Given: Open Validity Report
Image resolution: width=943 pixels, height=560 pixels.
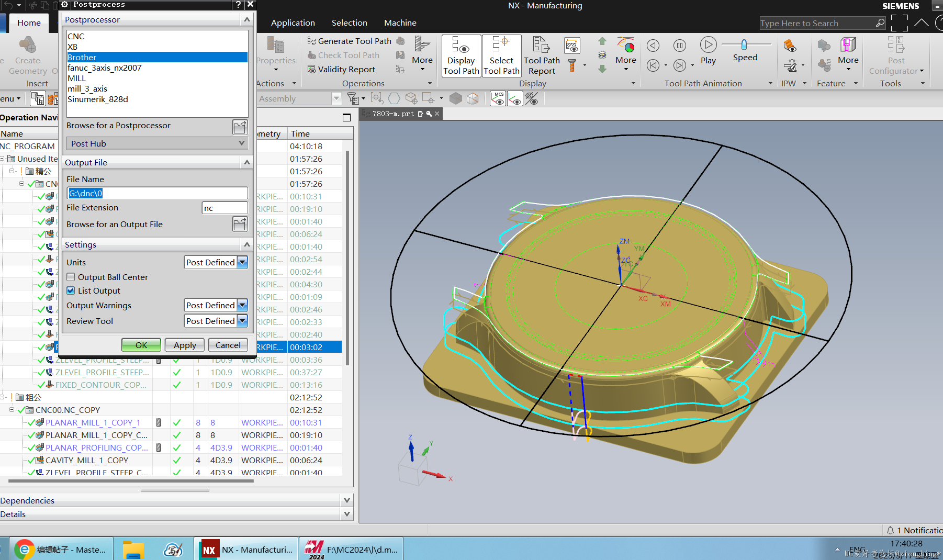Looking at the screenshot, I should [x=341, y=69].
